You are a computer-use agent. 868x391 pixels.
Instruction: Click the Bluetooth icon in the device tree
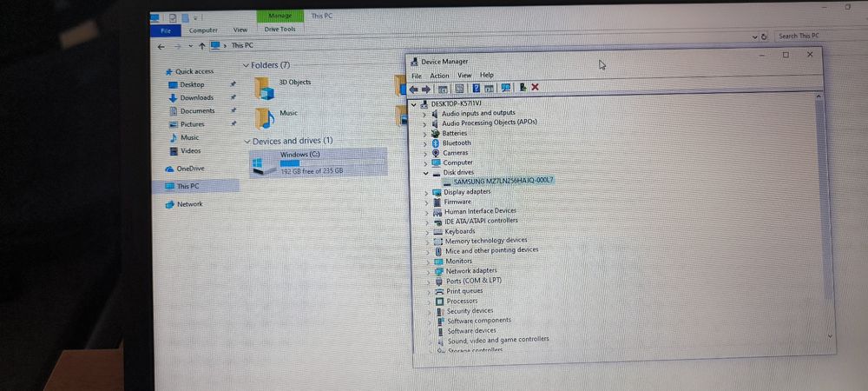[436, 142]
